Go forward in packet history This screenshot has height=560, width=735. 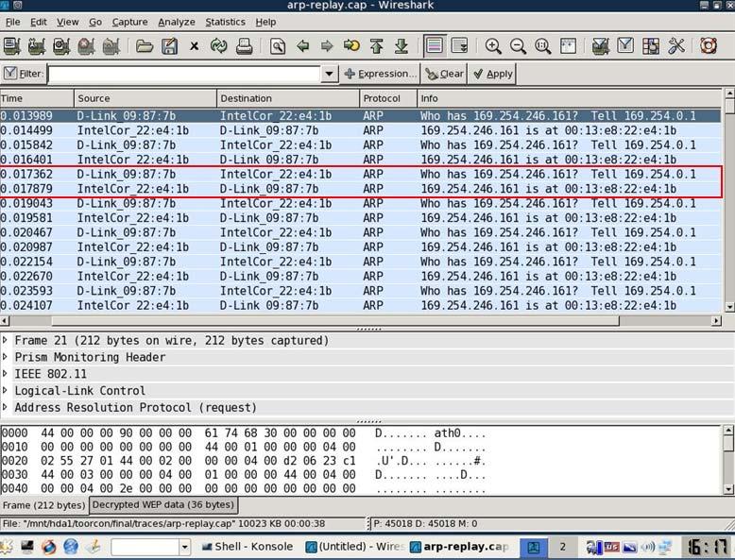point(327,46)
